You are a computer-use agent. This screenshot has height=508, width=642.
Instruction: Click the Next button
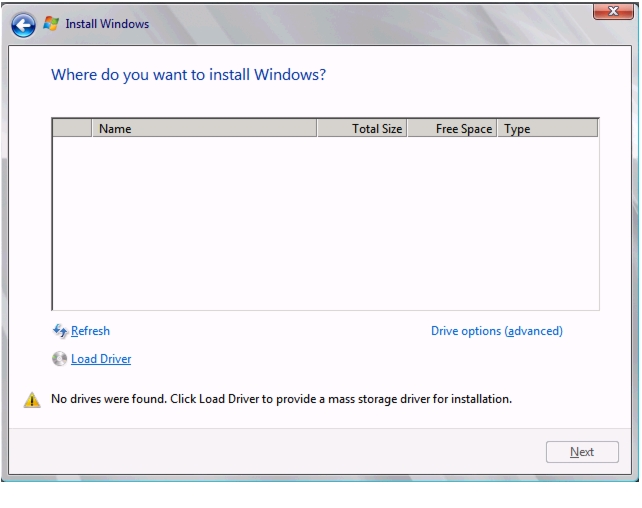pyautogui.click(x=582, y=452)
